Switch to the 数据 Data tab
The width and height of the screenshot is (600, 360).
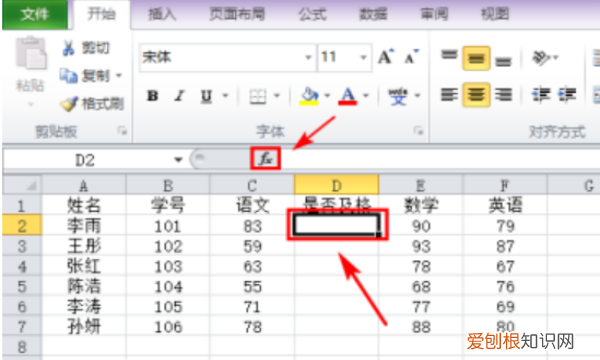[x=373, y=15]
